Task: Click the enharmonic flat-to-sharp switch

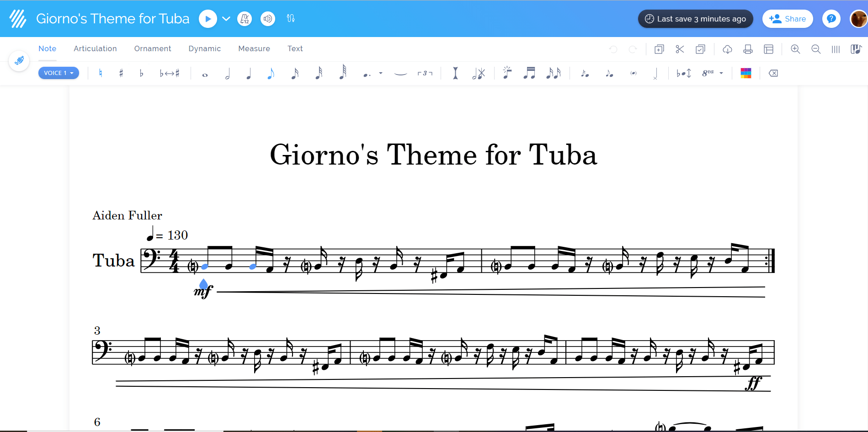Action: [170, 73]
